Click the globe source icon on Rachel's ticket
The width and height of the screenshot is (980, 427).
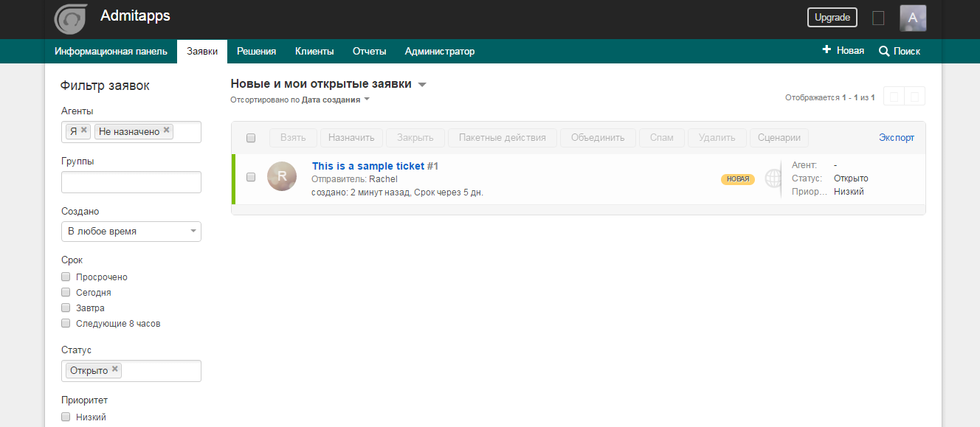772,178
